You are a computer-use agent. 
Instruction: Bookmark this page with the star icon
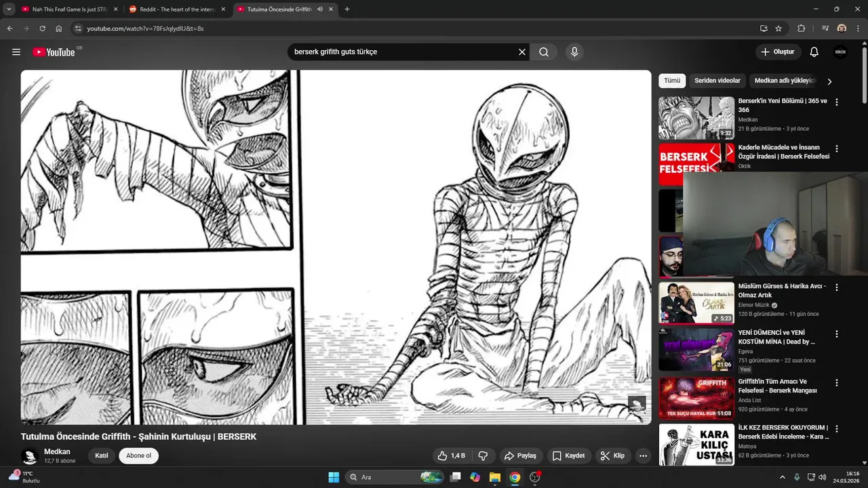tap(778, 28)
